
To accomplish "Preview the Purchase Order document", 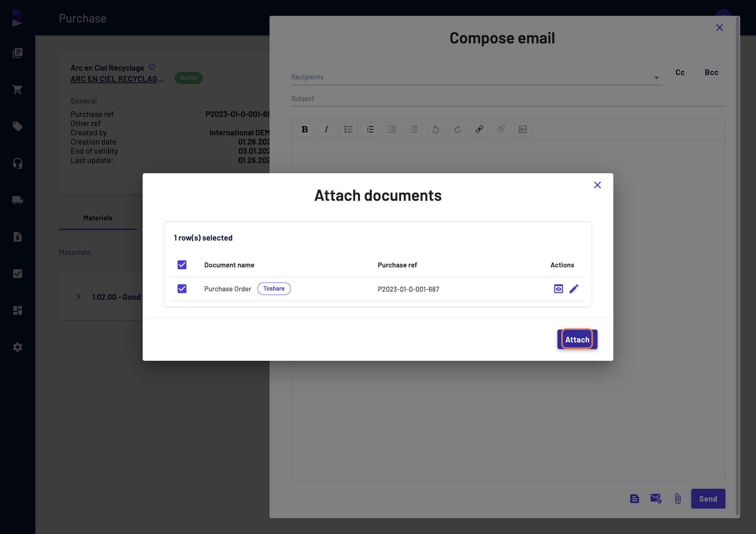I will click(x=558, y=289).
